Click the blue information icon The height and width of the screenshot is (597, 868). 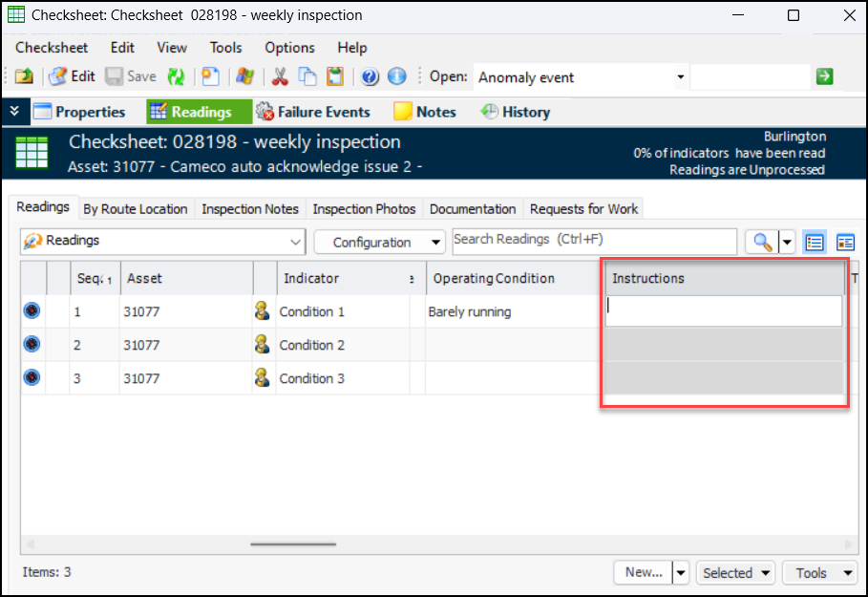(396, 77)
